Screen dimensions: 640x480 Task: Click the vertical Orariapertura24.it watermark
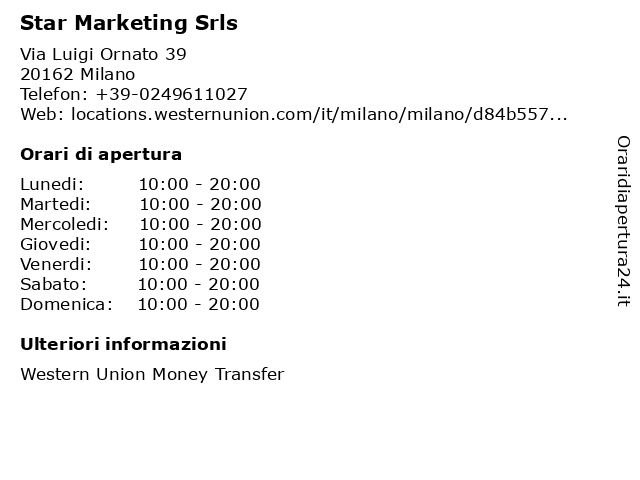click(x=623, y=221)
